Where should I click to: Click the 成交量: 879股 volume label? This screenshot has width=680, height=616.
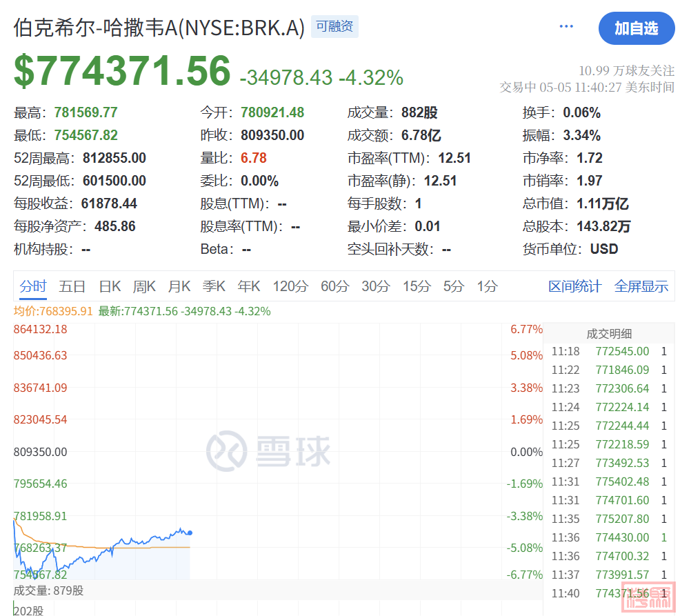(x=48, y=591)
